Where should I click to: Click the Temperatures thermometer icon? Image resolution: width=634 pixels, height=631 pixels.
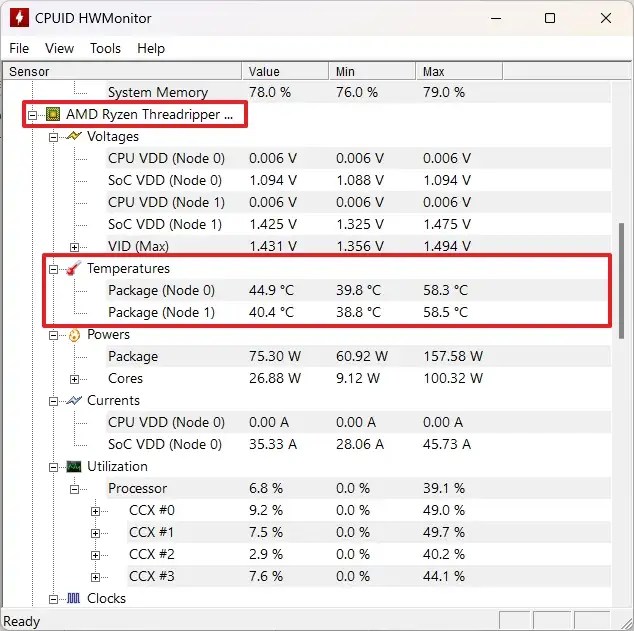pos(74,268)
